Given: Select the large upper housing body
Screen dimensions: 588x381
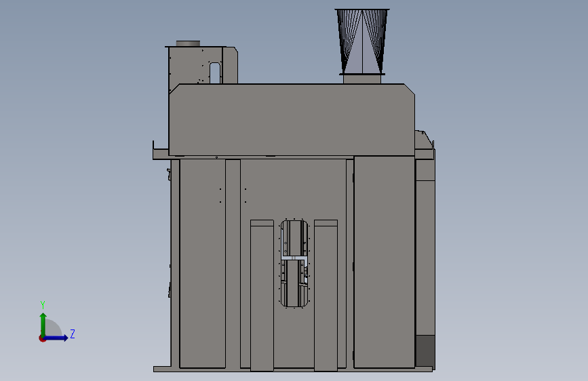Looking at the screenshot, I should (292, 119).
